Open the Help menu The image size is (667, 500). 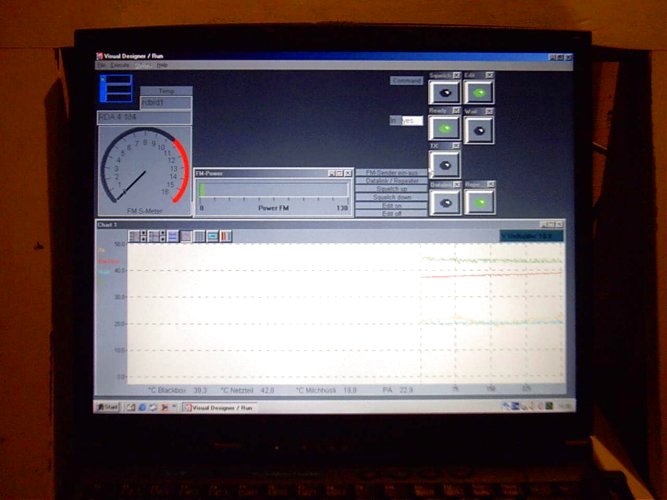click(162, 65)
